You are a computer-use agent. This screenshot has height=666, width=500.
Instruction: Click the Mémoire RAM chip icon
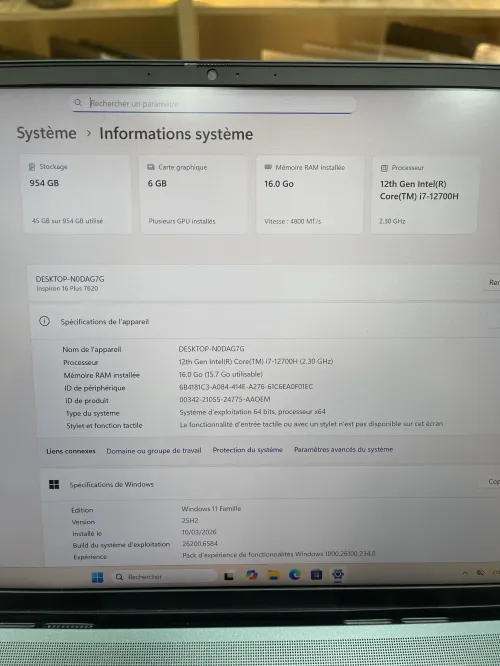[x=268, y=167]
